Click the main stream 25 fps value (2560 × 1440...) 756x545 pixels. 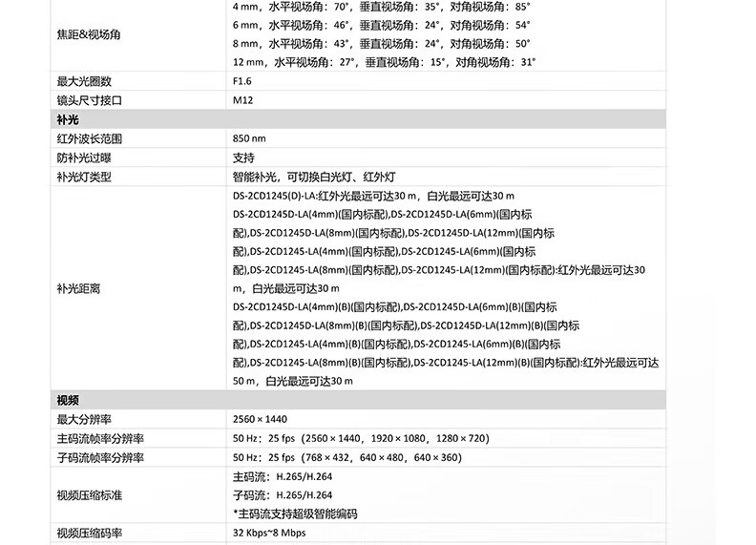coord(361,438)
